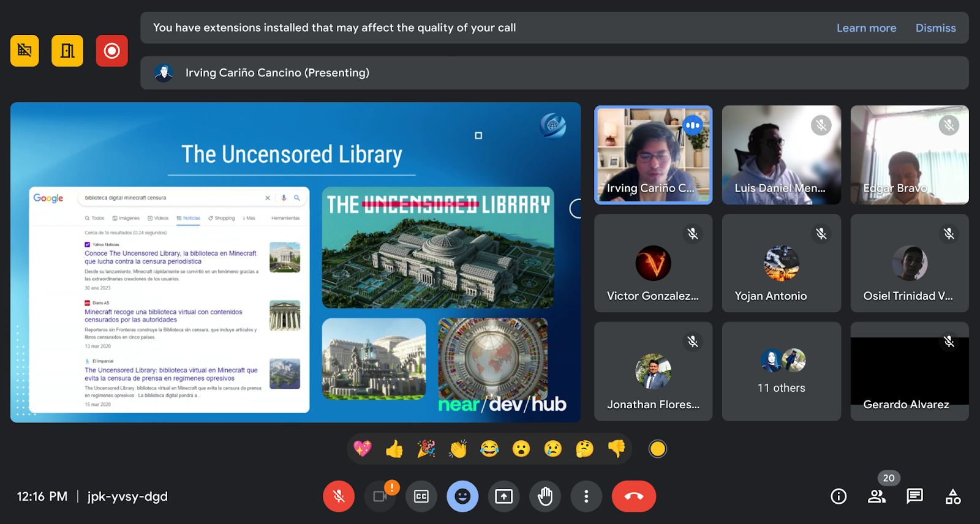The width and height of the screenshot is (980, 524).
Task: Select Luis Daniel's video tile
Action: (782, 155)
